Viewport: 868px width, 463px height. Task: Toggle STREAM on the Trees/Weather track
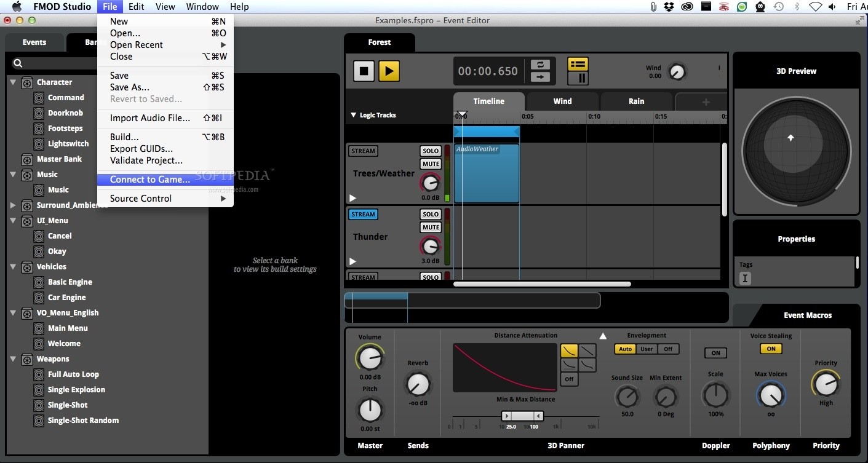click(x=363, y=151)
